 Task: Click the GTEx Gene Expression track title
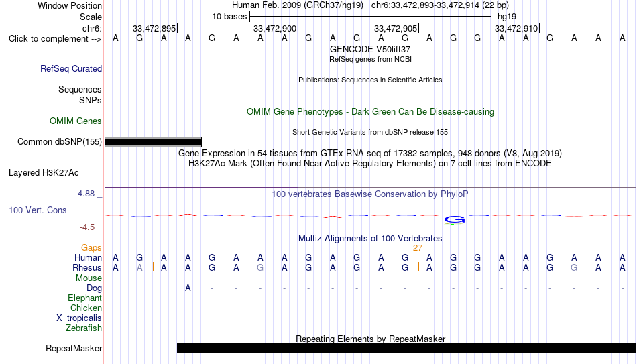point(370,153)
